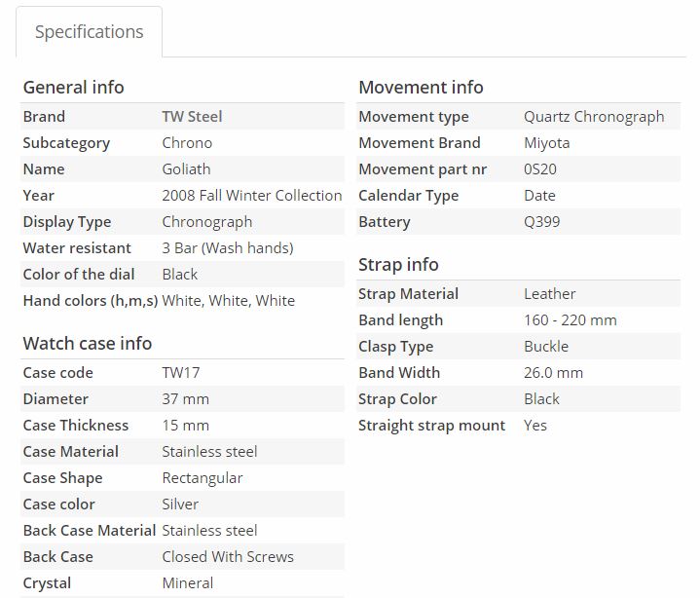
Task: Click the Movement info heading
Action: click(x=421, y=87)
